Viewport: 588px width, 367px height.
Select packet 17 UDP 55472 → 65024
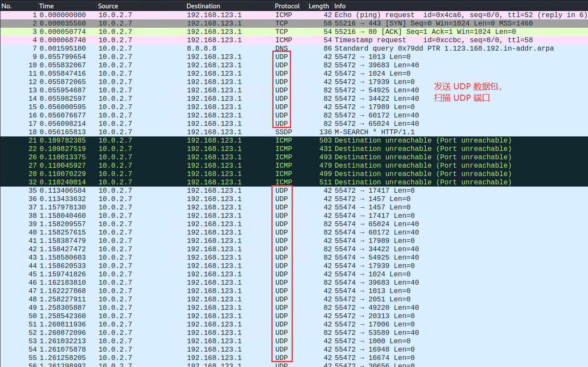(294, 124)
